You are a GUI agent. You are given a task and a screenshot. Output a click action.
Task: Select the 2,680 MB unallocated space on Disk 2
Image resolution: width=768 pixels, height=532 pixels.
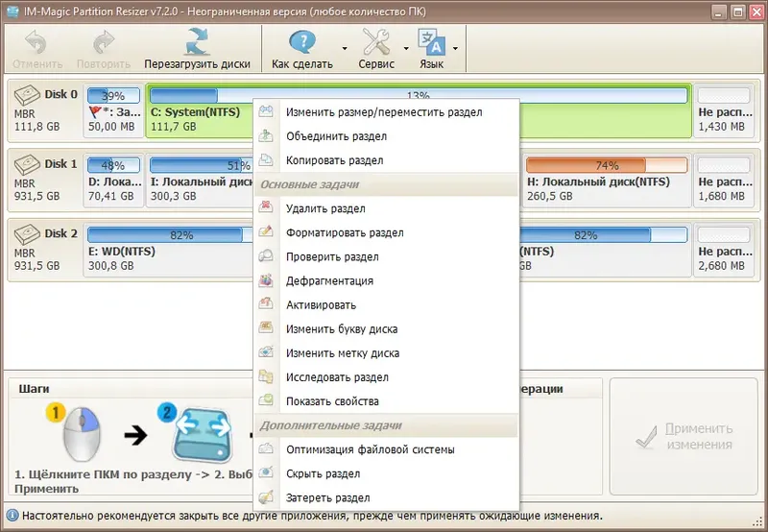pos(724,250)
